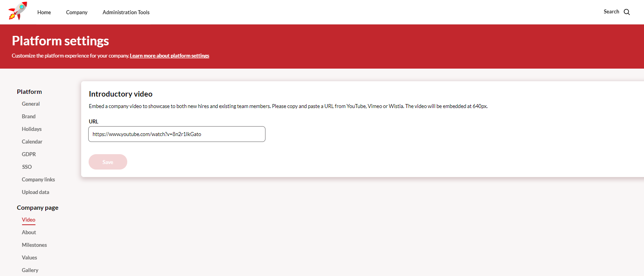This screenshot has height=276, width=644.
Task: Open Calendar settings
Action: pyautogui.click(x=32, y=142)
